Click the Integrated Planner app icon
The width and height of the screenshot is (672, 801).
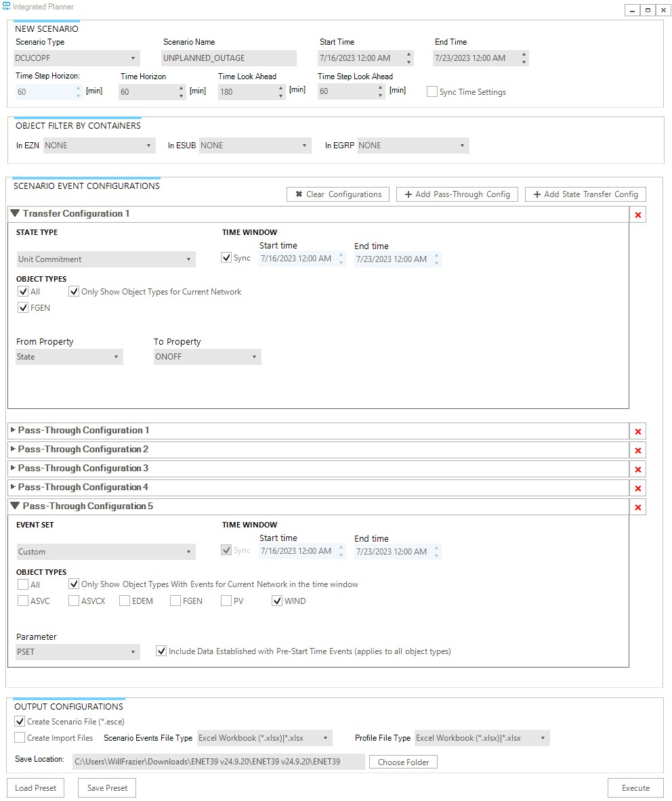point(7,6)
